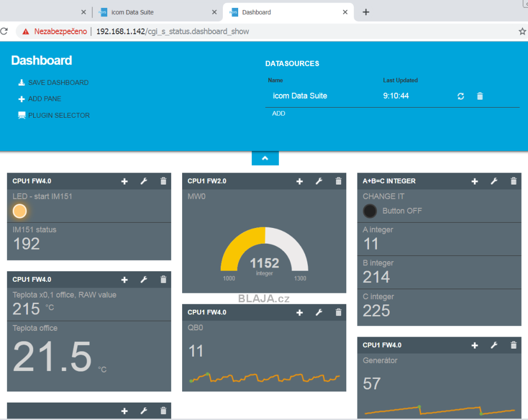
Task: Open wrench settings for the Generátor pane
Action: (494, 345)
